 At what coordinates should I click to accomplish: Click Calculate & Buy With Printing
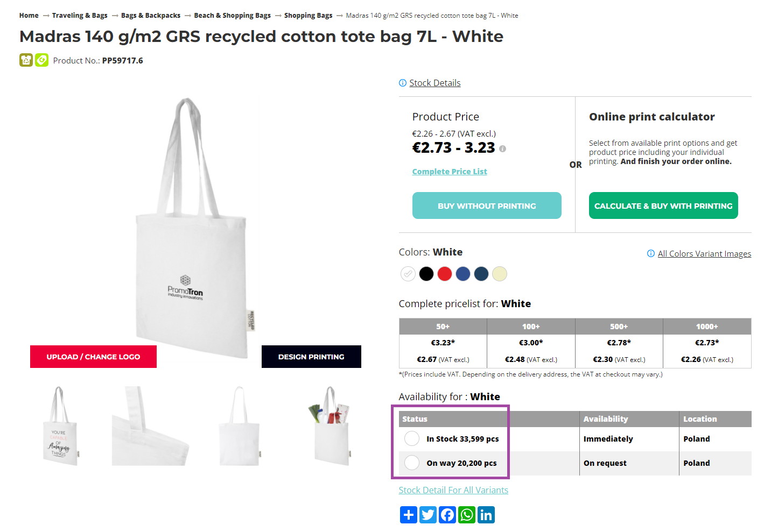[x=663, y=205]
